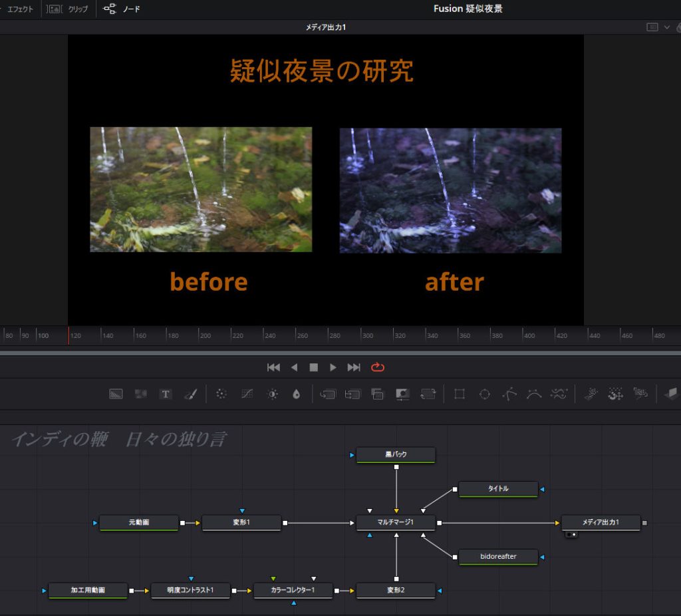681x616 pixels.
Task: Jump to the first frame
Action: [x=273, y=367]
